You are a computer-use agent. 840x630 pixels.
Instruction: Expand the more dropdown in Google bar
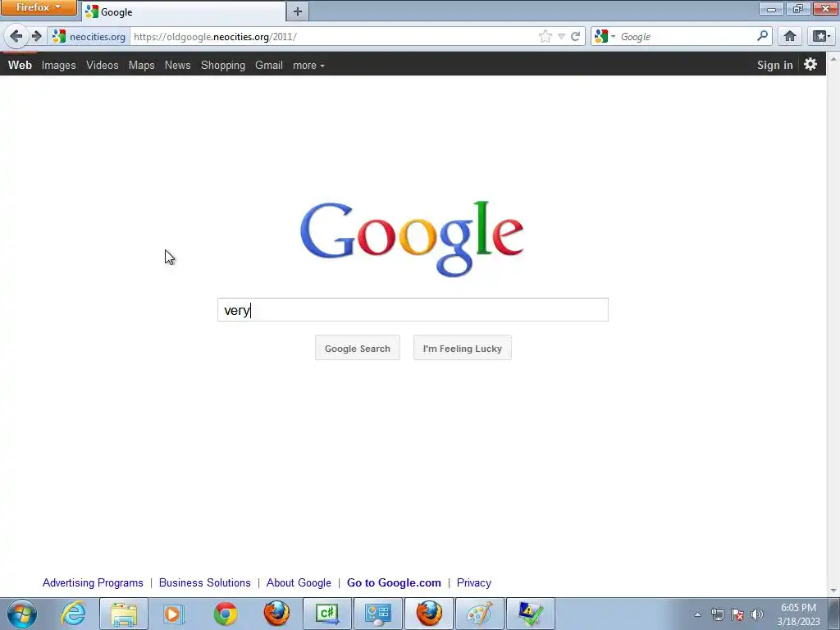tap(308, 65)
